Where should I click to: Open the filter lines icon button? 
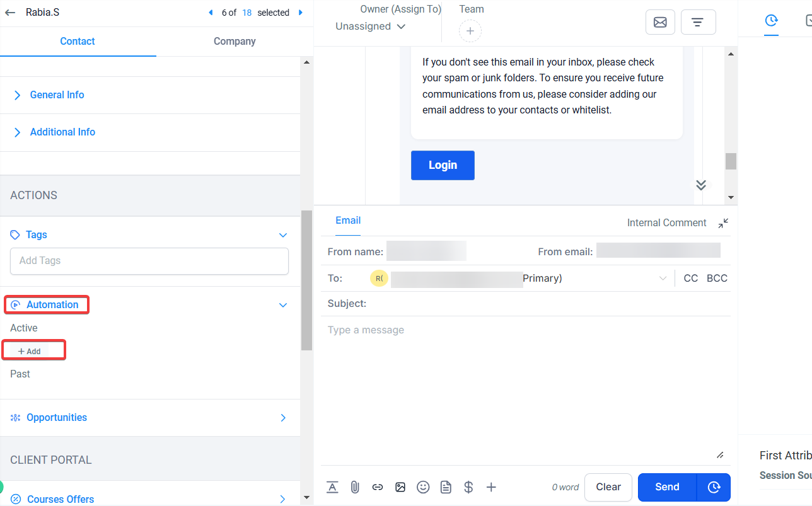697,22
